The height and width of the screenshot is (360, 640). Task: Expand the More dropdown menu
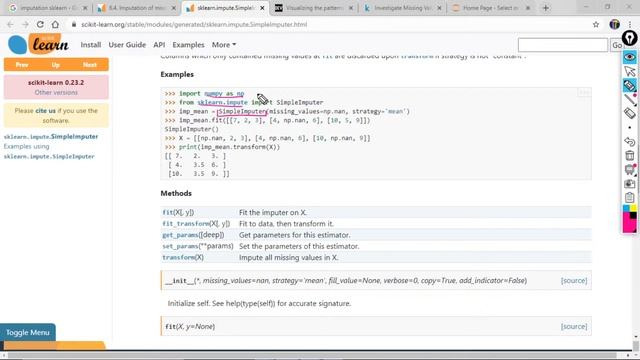224,45
